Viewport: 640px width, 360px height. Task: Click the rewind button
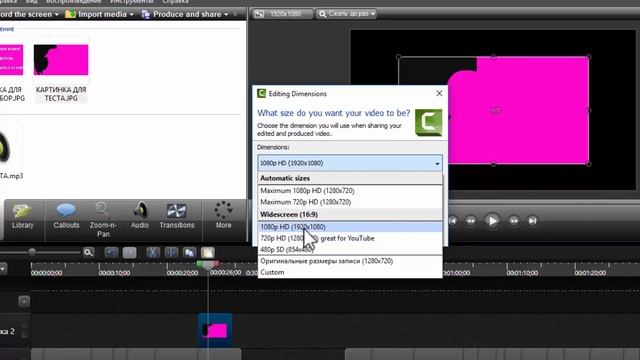[471, 221]
